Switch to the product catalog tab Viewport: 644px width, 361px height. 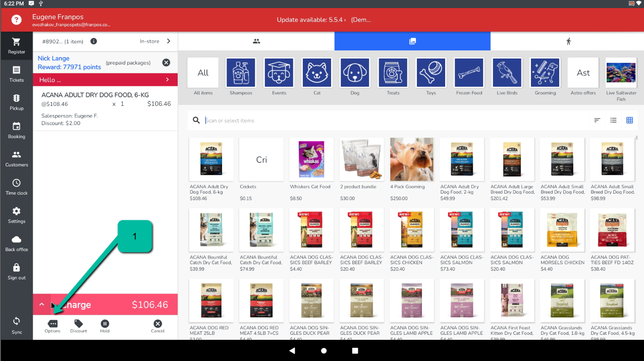pyautogui.click(x=412, y=41)
